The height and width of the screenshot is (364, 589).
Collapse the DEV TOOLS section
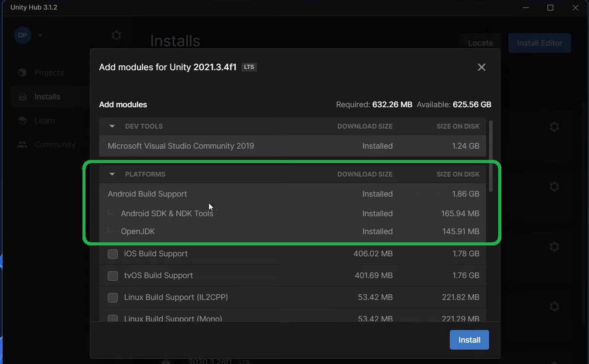click(112, 126)
